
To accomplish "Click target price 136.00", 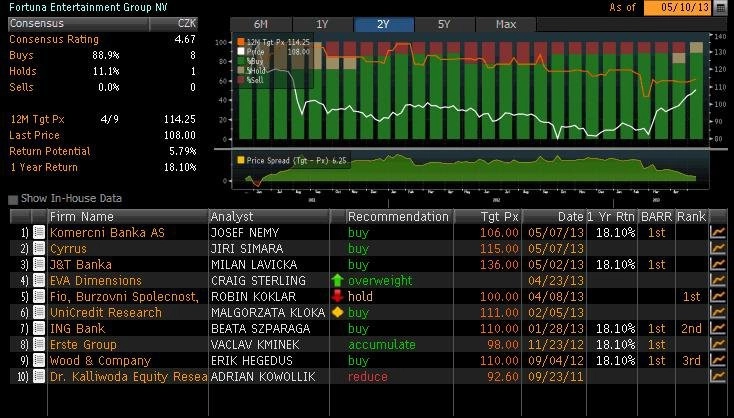I will point(499,264).
